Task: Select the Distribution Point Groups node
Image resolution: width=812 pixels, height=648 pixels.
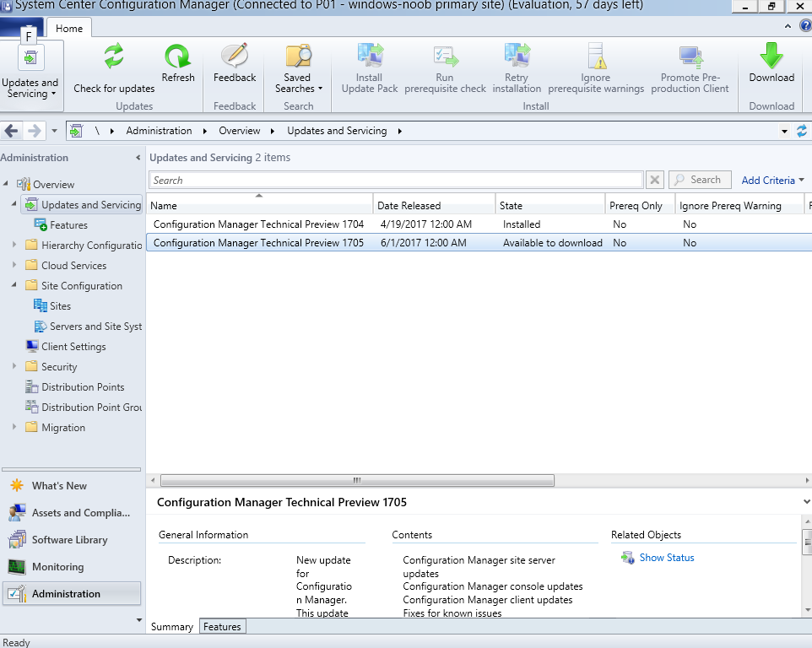Action: (x=84, y=407)
